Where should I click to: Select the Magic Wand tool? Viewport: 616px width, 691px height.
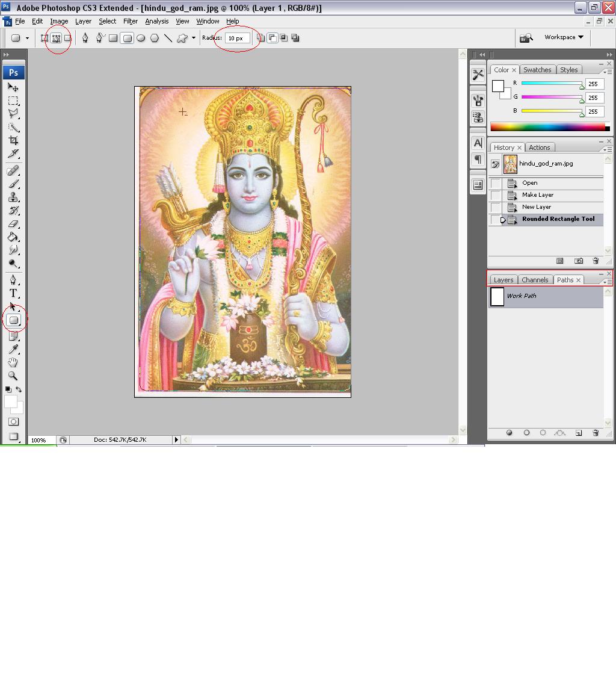point(13,127)
